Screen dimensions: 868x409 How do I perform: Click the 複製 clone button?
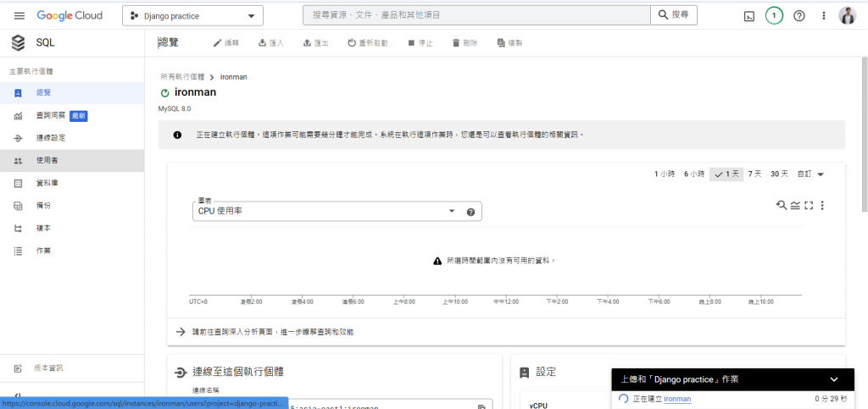pyautogui.click(x=509, y=43)
